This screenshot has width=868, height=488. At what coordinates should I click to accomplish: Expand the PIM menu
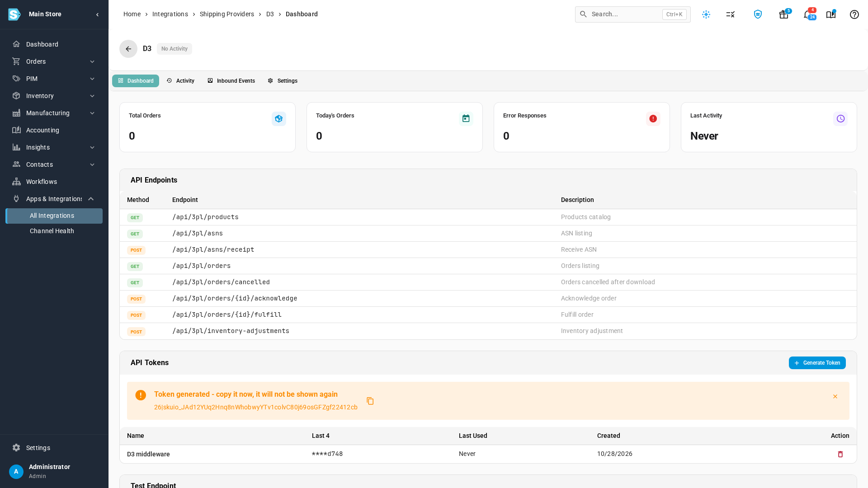(54, 79)
